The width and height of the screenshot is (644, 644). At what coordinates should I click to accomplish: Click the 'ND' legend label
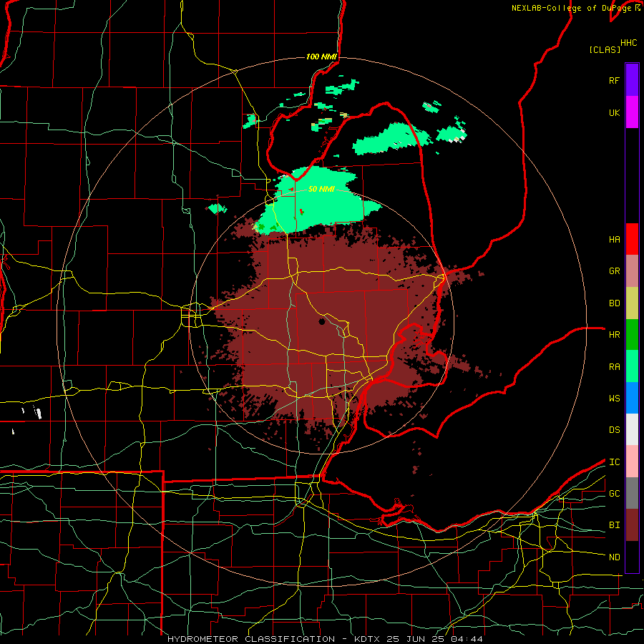pyautogui.click(x=614, y=557)
